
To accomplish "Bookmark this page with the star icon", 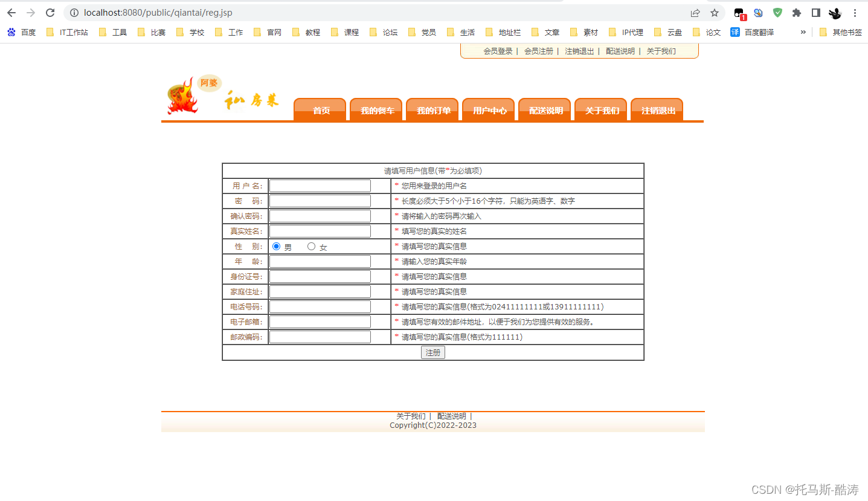I will coord(715,13).
